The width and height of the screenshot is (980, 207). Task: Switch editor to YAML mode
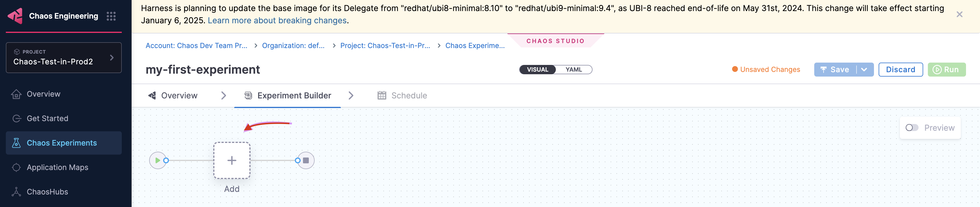(573, 70)
